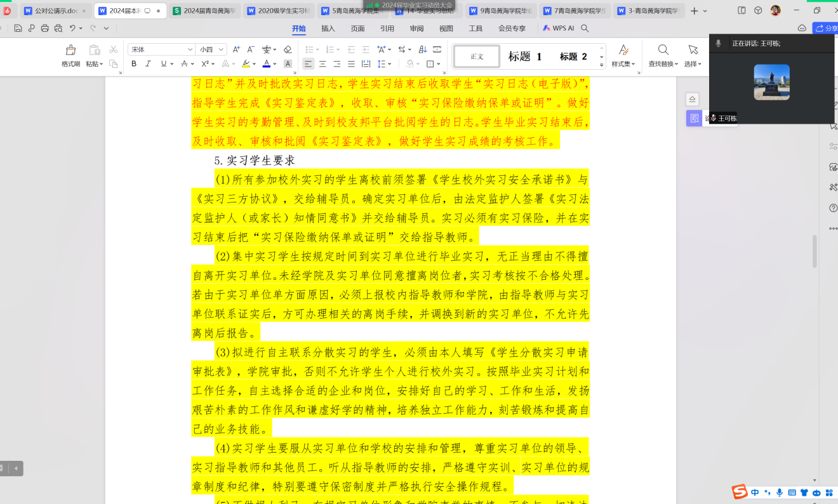Click the Save icon in quick access toolbar
838x504 pixels.
point(18,28)
